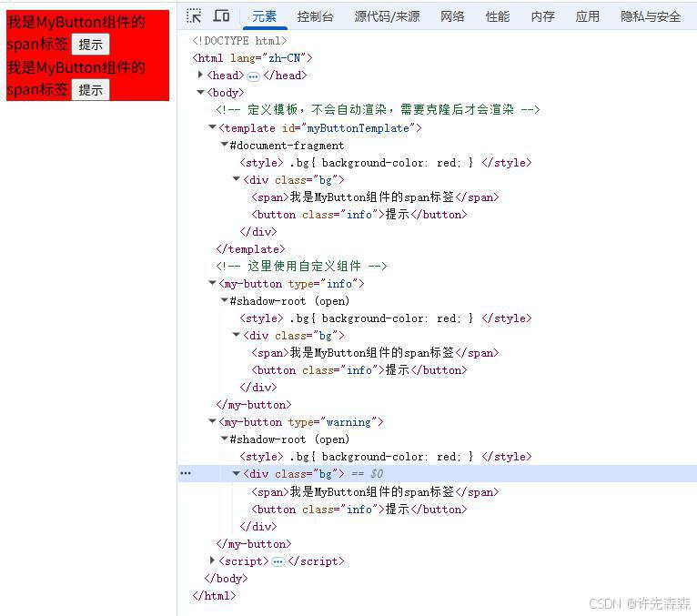Open the 源代码/来源 tab
Image resolution: width=697 pixels, height=616 pixels.
tap(387, 16)
